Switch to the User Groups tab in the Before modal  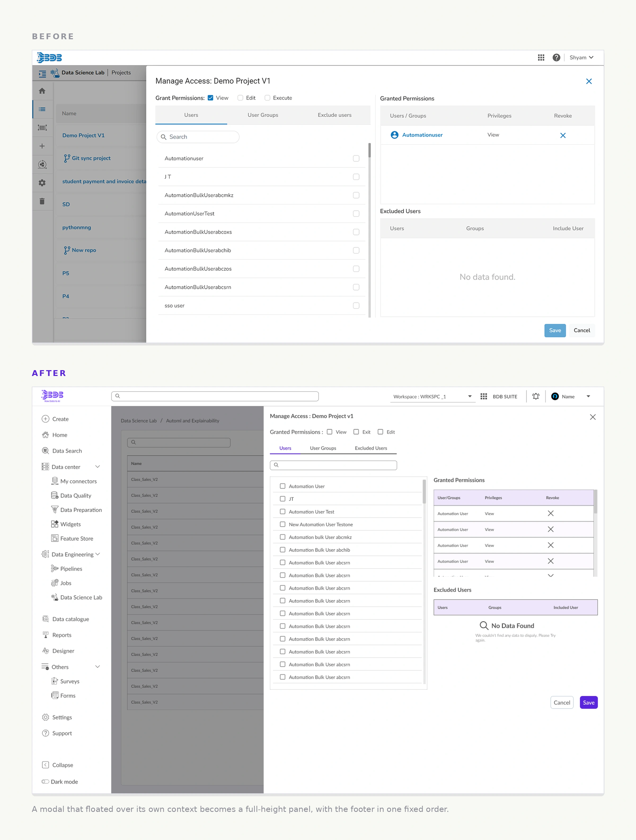pos(263,115)
